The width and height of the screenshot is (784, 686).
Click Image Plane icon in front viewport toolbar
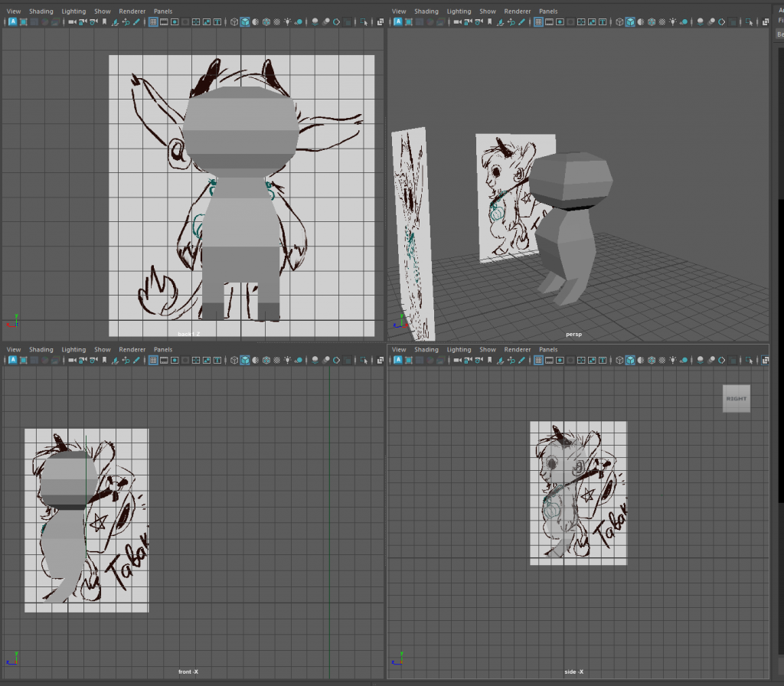coord(115,360)
